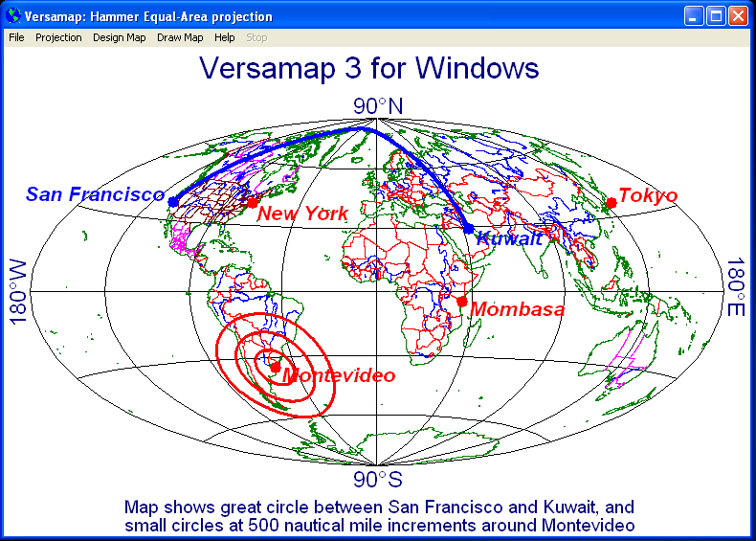Open the Draw Map menu
Viewport: 756px width, 541px height.
(x=180, y=37)
